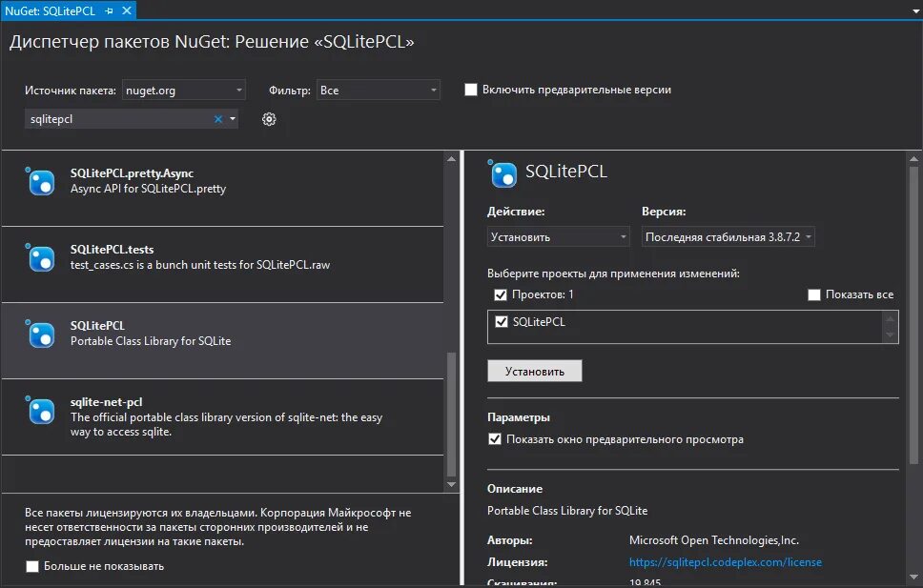Pin the NuGet: SQLitePCL tab

tap(109, 11)
